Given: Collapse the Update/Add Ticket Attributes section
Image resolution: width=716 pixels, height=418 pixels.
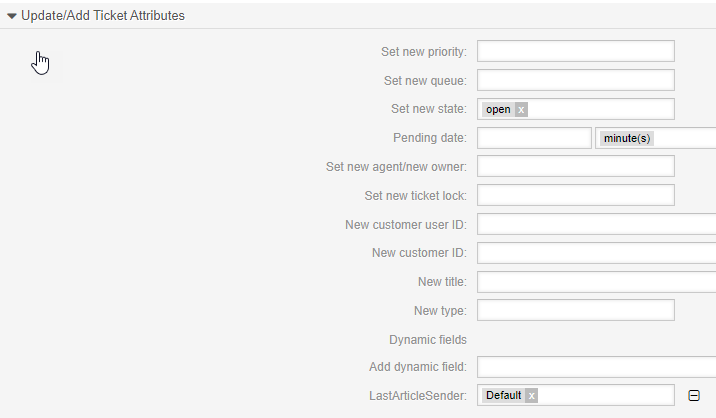Looking at the screenshot, I should pos(12,16).
